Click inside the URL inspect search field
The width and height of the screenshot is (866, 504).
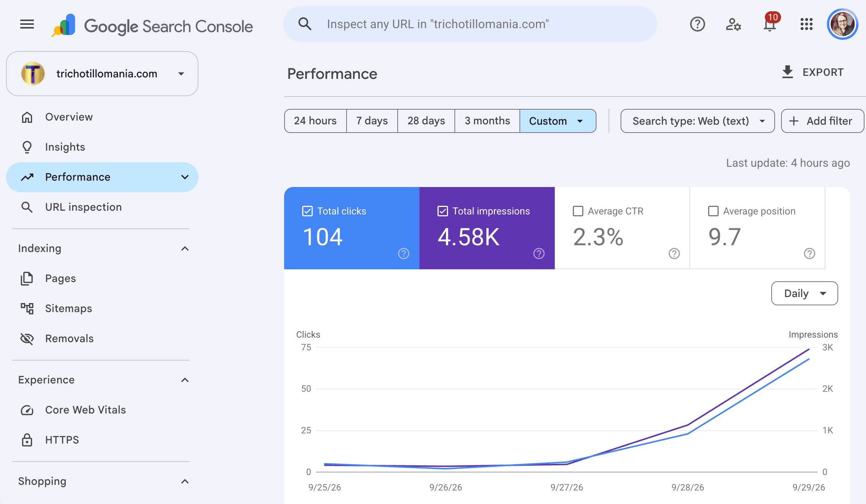[x=470, y=24]
